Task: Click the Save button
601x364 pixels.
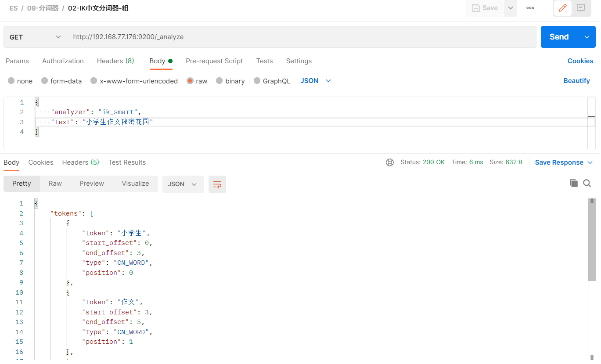Action: tap(485, 8)
